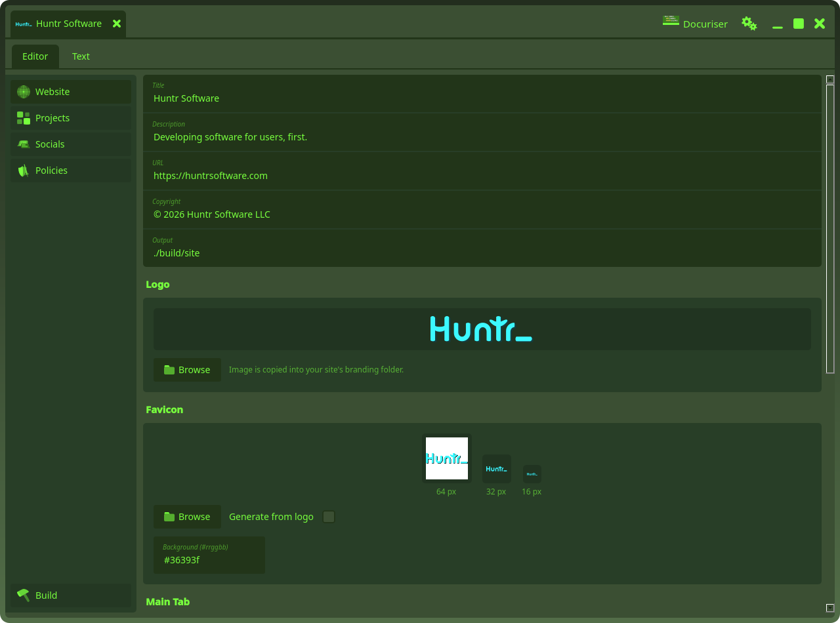Close the Huntr Software document tab
The width and height of the screenshot is (840, 623).
(x=117, y=24)
